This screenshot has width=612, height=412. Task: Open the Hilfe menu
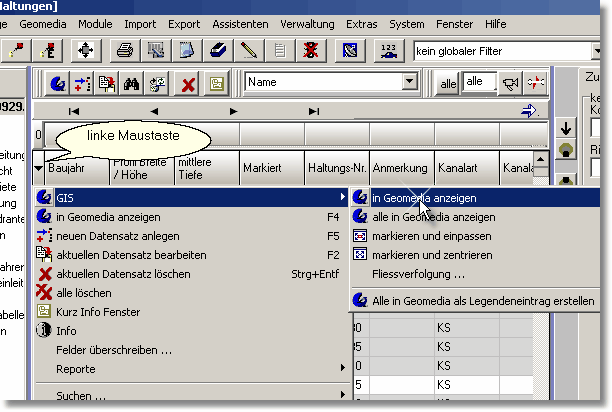pyautogui.click(x=496, y=24)
